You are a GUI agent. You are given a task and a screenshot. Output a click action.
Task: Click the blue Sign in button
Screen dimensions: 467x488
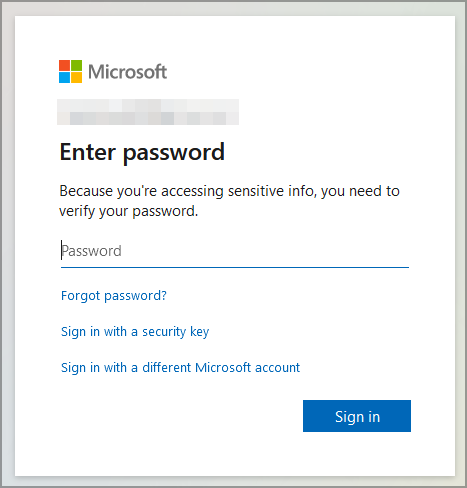357,416
